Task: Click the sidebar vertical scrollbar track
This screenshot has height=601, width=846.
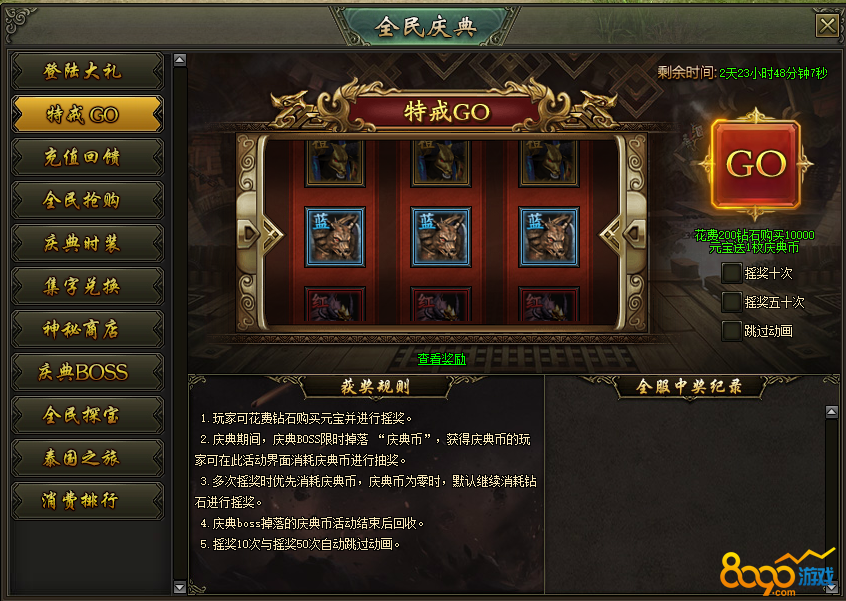Action: (180, 324)
